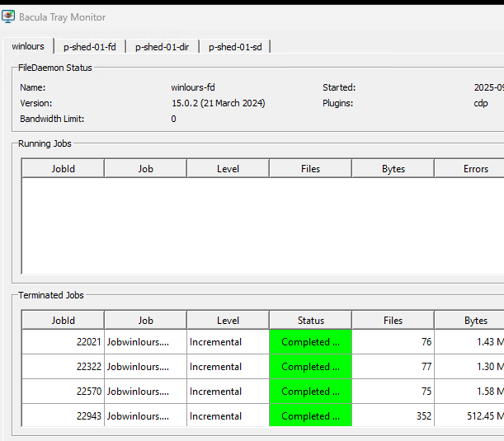Click the Bacula Tray Monitor title icon

(10, 16)
